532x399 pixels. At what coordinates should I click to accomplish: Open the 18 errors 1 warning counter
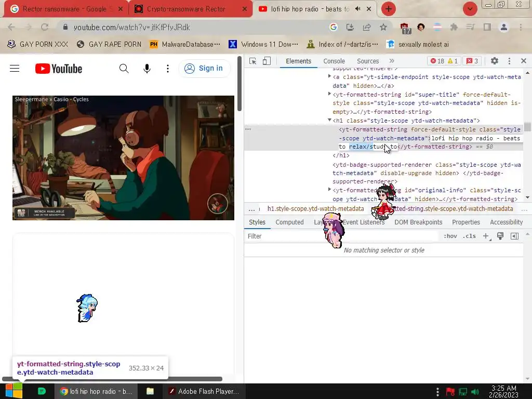444,61
